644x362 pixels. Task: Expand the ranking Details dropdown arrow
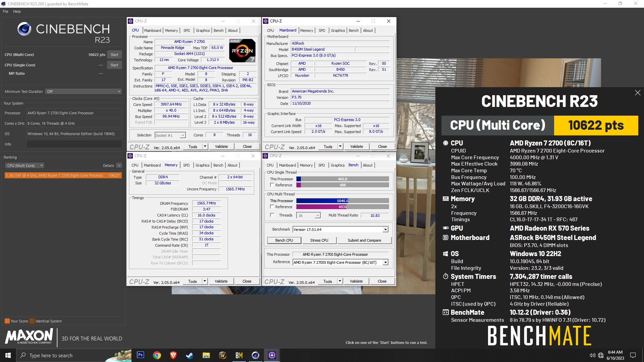[119, 166]
